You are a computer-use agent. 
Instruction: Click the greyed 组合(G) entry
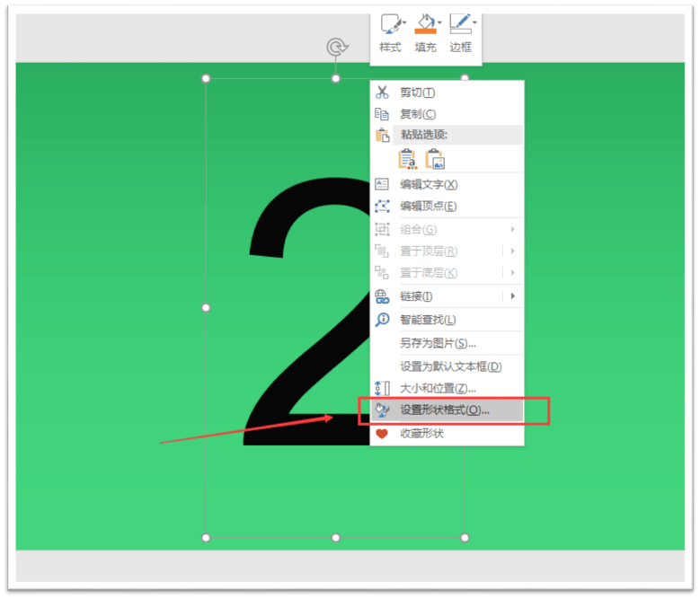coord(447,230)
